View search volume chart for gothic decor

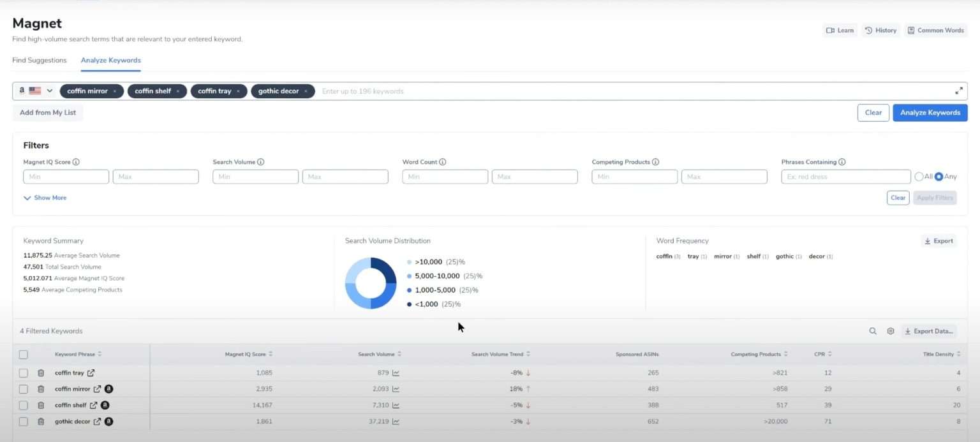(396, 422)
